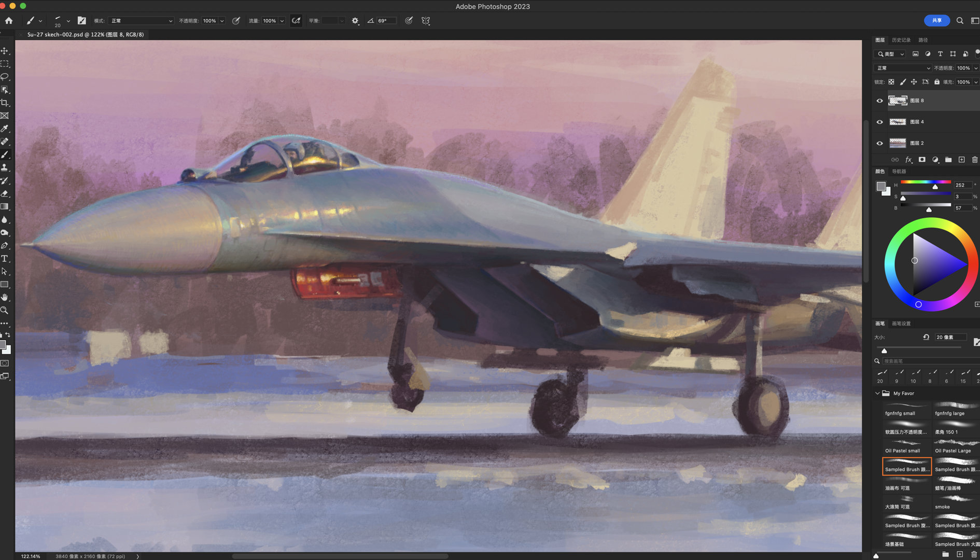Switch to the 路径 tab
Screen dimensions: 980x560
tap(923, 40)
